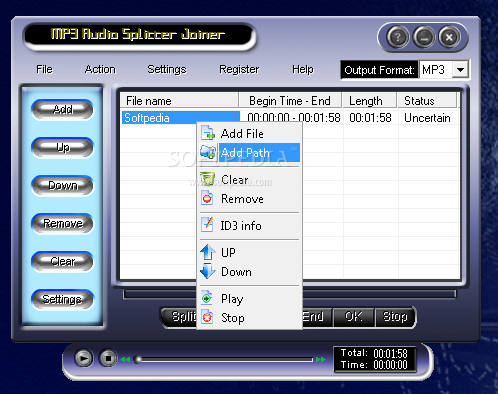
Task: Minimize the MP3 Audio Splitter Joiner window
Action: coord(424,37)
